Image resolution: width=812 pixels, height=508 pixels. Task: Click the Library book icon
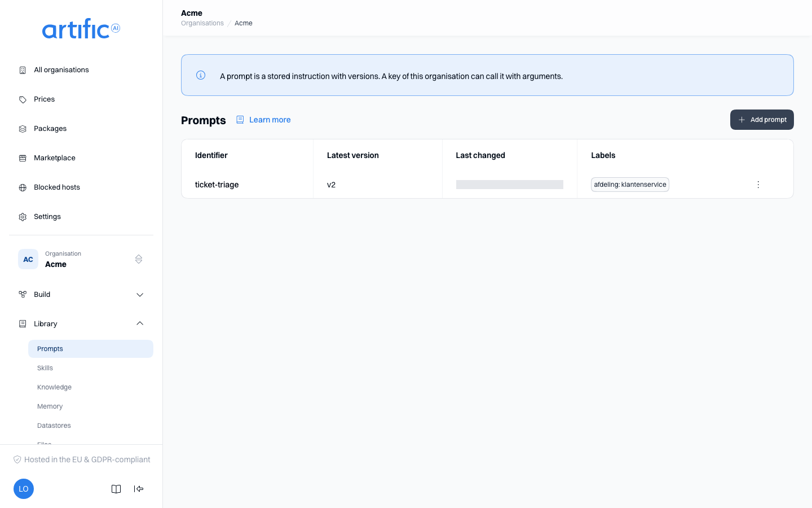coord(23,324)
